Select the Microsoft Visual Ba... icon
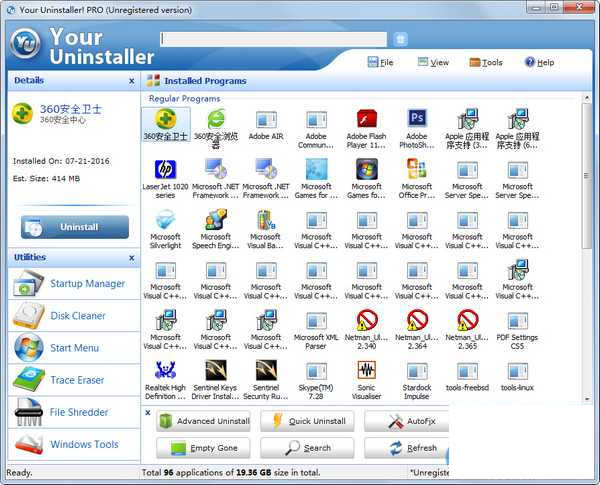 pyautogui.click(x=266, y=220)
